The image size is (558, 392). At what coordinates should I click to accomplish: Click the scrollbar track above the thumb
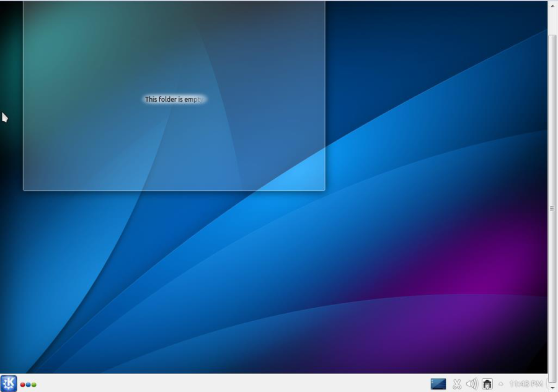tap(552, 22)
